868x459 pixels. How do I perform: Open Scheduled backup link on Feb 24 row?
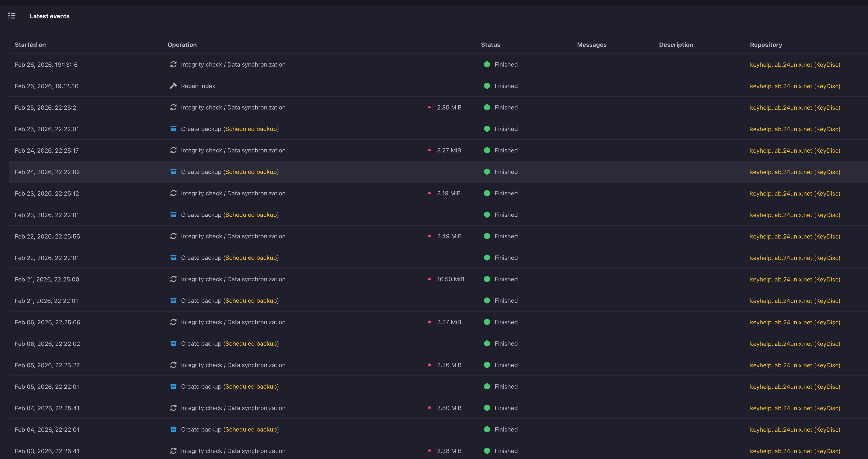pos(251,172)
